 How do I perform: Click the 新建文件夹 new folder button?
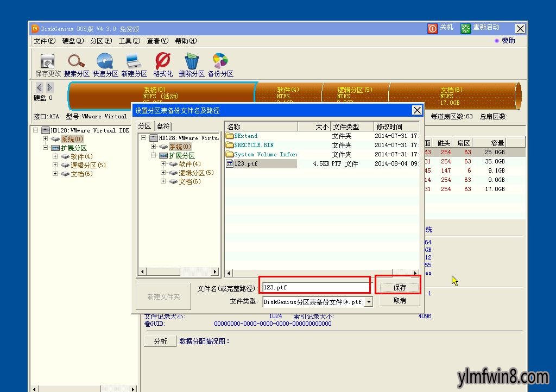(x=163, y=296)
